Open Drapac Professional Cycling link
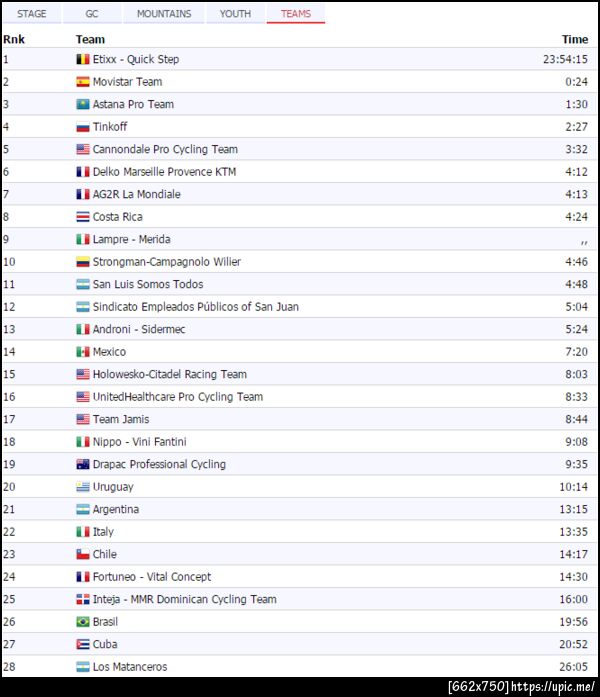Image resolution: width=600 pixels, height=697 pixels. coord(159,465)
